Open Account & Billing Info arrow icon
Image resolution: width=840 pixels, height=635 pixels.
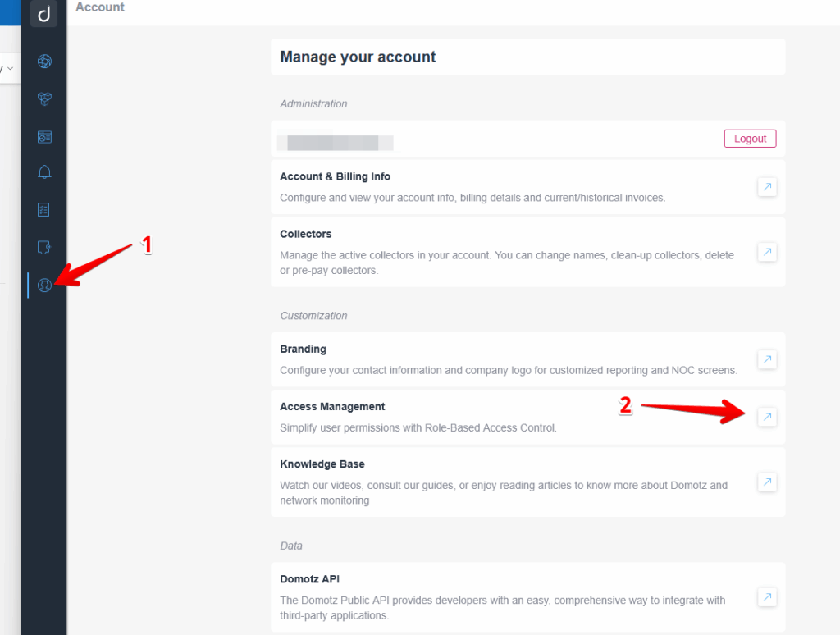(x=767, y=187)
